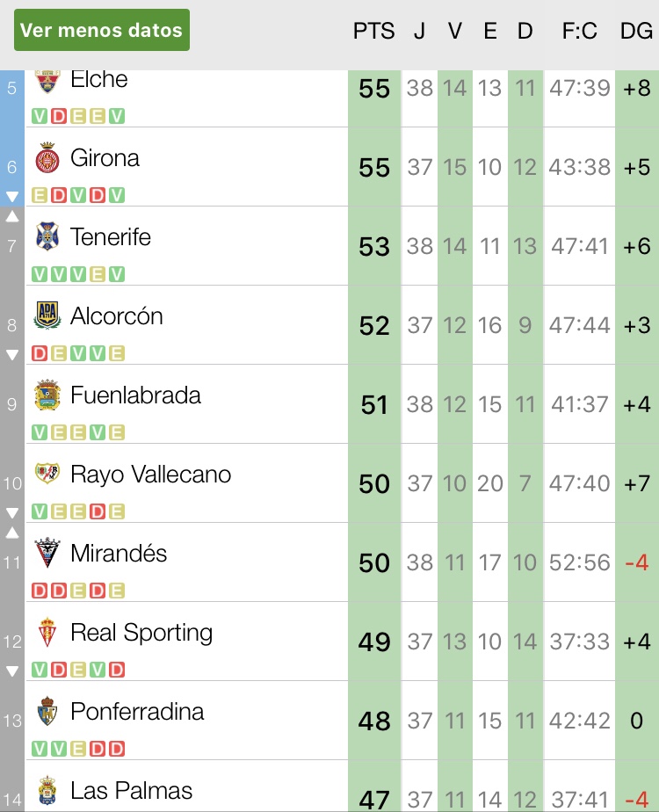659x812 pixels.
Task: Sort by the F:C column header
Action: tap(579, 31)
